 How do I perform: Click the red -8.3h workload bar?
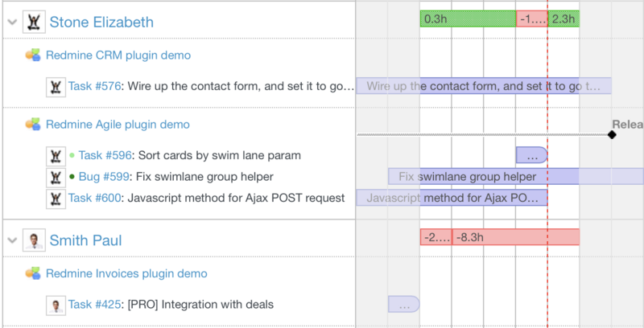tap(515, 237)
